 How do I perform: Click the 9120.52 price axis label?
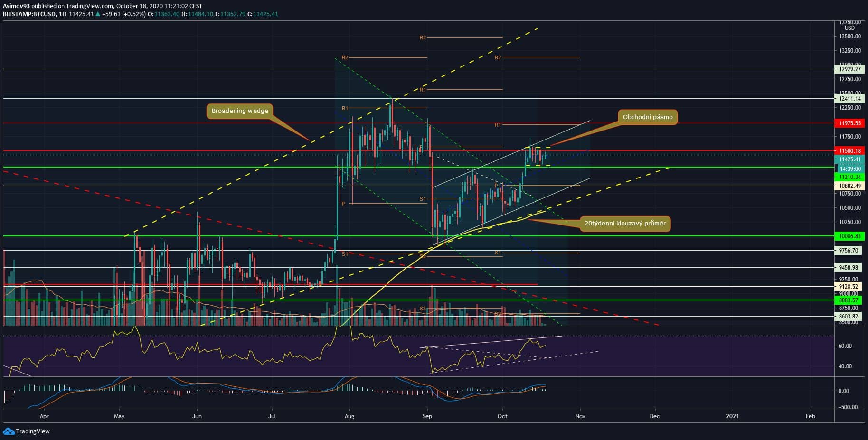tap(849, 287)
